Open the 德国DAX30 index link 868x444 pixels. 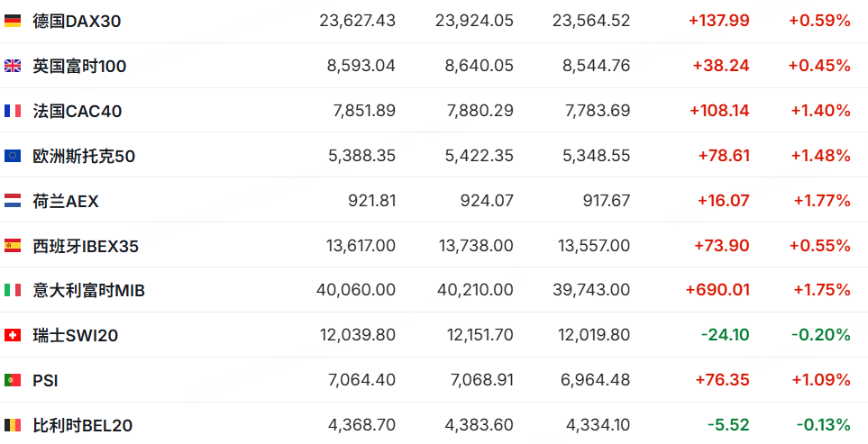click(x=77, y=21)
